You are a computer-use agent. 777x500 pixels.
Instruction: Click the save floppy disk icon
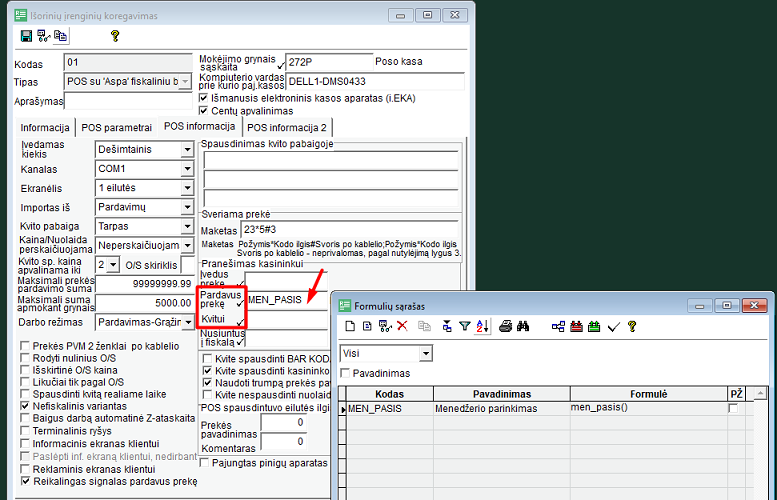pos(26,36)
